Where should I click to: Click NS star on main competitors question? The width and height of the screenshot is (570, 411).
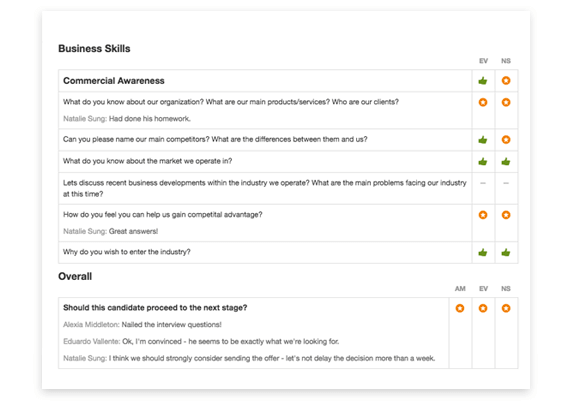tap(506, 140)
